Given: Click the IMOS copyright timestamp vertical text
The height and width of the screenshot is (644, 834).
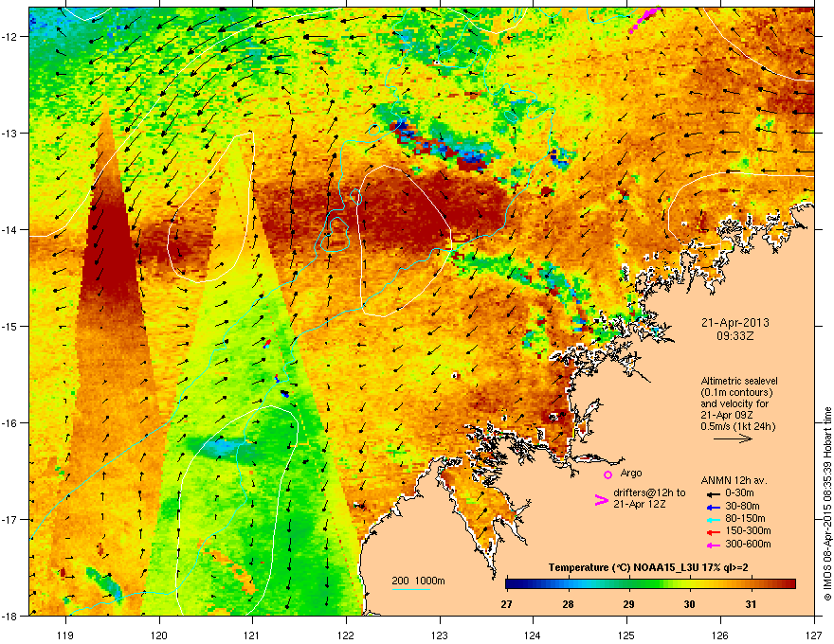Looking at the screenshot, I should click(x=827, y=504).
